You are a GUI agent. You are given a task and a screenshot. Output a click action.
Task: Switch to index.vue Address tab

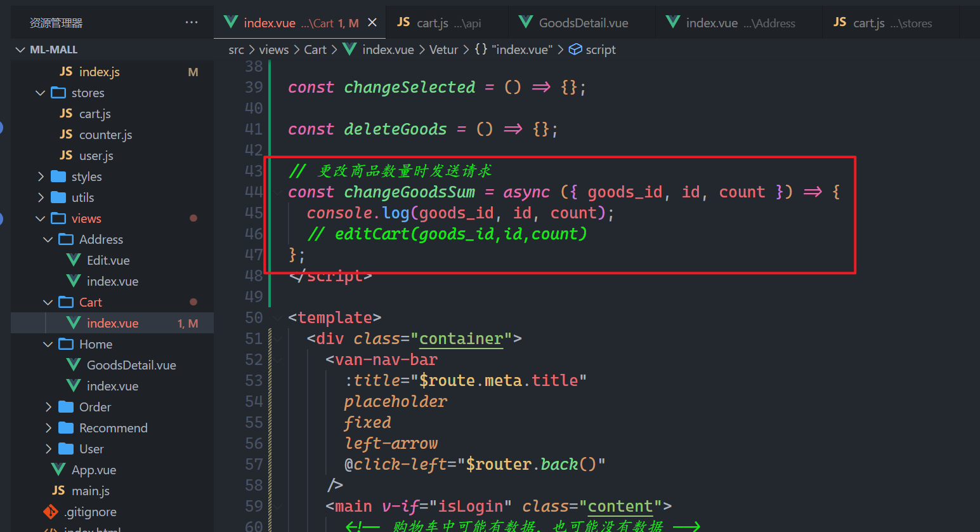739,23
